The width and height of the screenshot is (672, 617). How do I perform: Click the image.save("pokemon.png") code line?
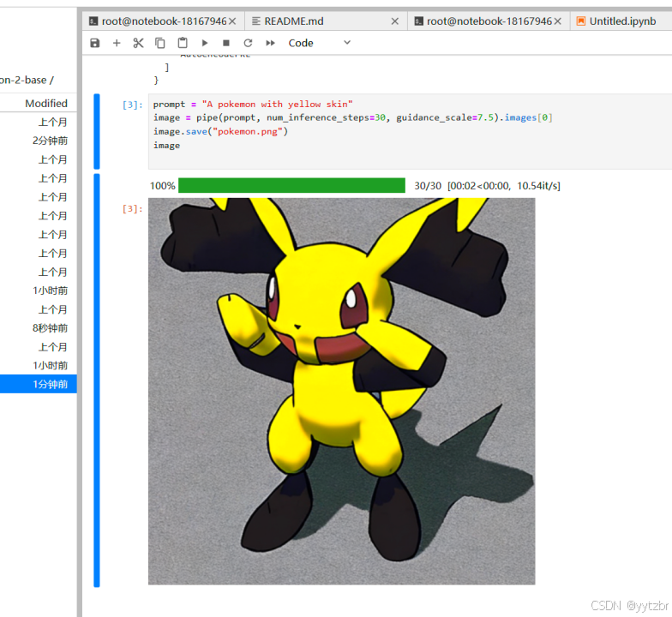click(221, 132)
